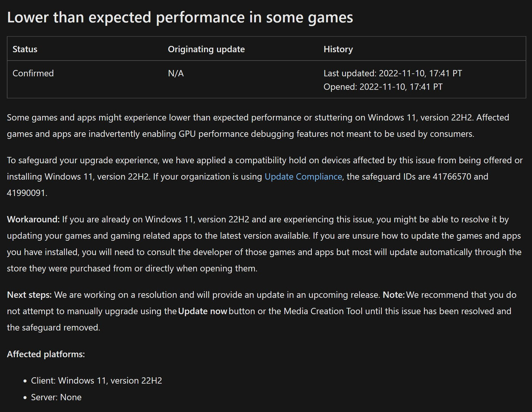Click the Opened date timestamp text
The height and width of the screenshot is (412, 532).
(383, 87)
